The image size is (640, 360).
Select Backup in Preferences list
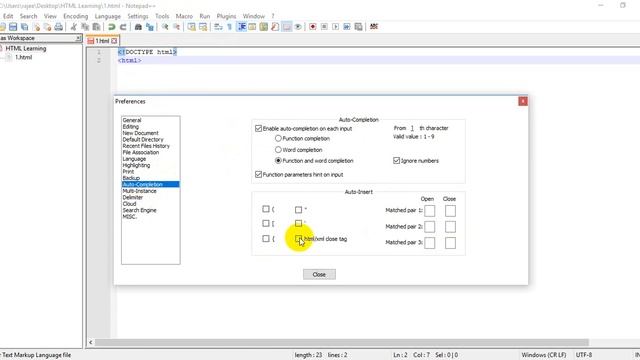(131, 178)
